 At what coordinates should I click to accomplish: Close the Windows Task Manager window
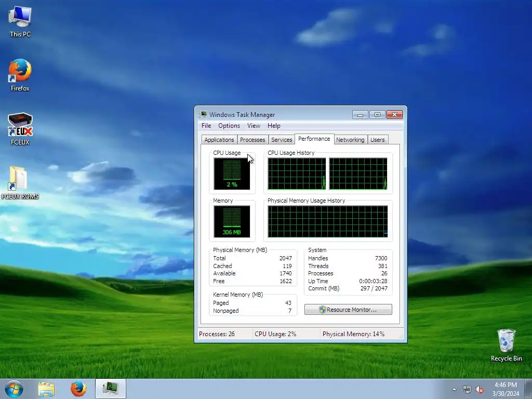point(394,115)
